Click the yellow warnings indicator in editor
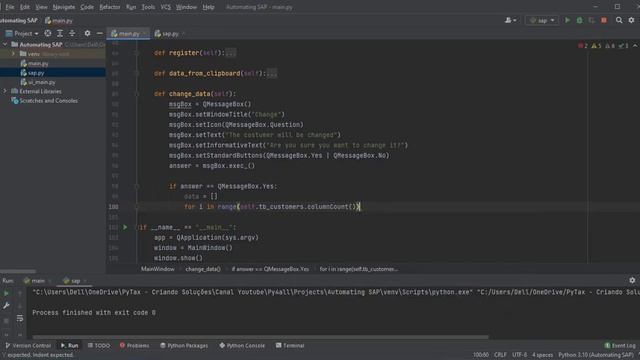640x360 pixels. coord(596,46)
